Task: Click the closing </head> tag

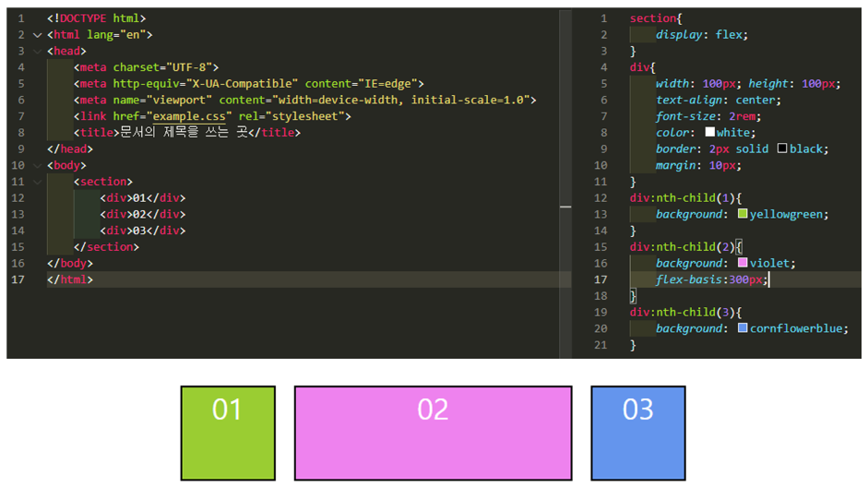Action: [70, 148]
